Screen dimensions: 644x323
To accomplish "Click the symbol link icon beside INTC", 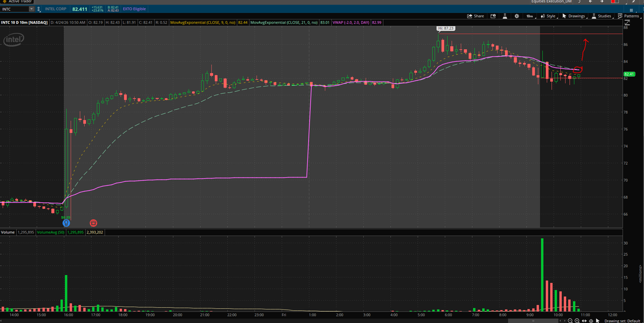I will [x=40, y=9].
